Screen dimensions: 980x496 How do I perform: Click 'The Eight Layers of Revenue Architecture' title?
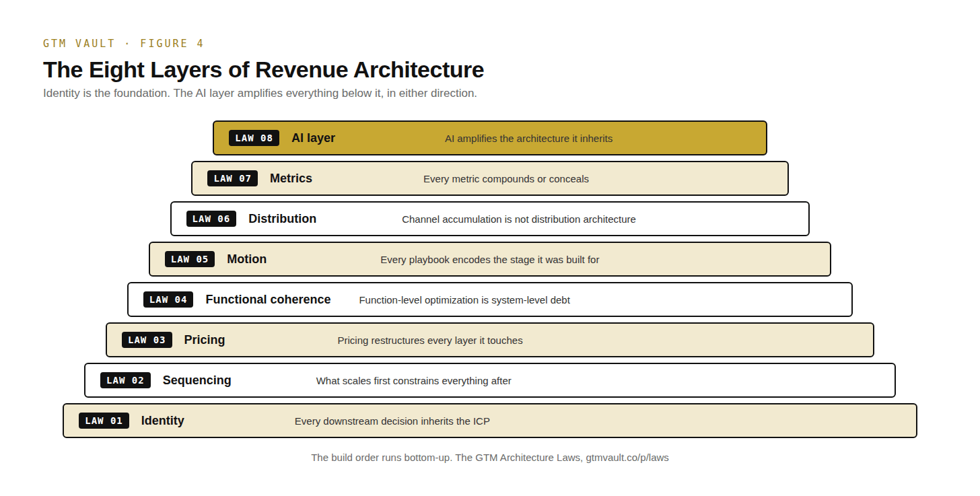(x=263, y=70)
